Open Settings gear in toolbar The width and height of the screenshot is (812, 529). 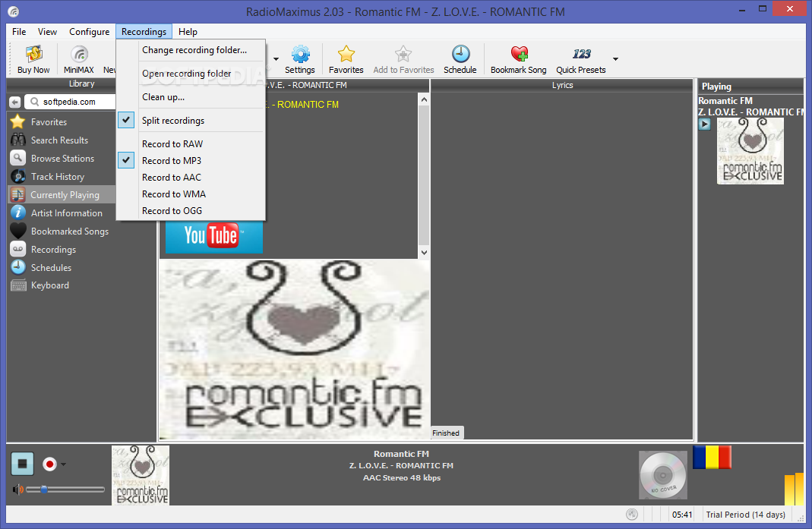point(300,59)
